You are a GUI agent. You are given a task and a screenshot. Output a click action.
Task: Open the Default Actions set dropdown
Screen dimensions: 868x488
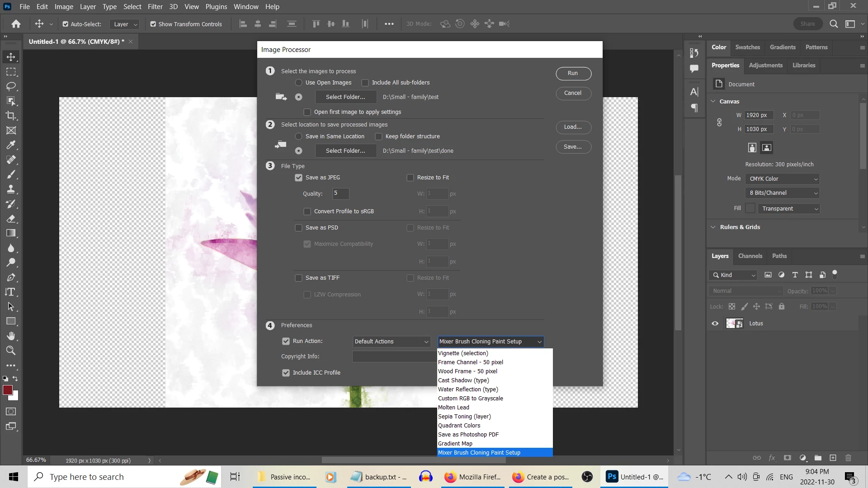[x=392, y=342]
